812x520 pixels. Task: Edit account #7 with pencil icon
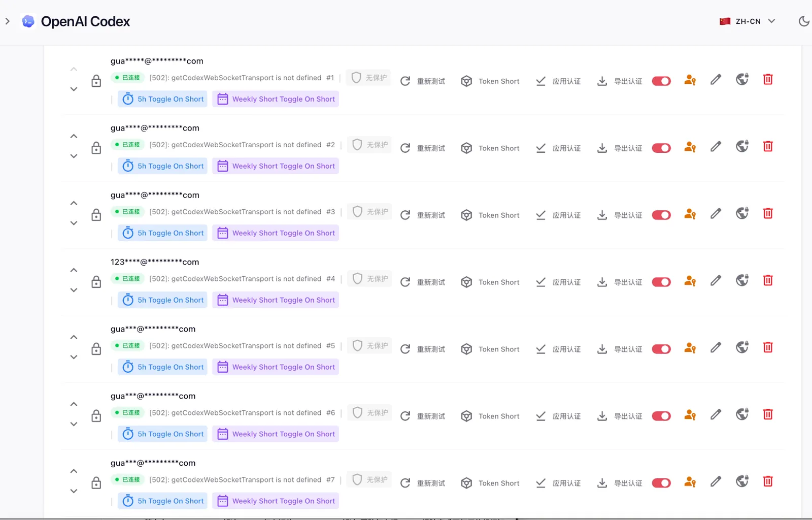tap(716, 482)
